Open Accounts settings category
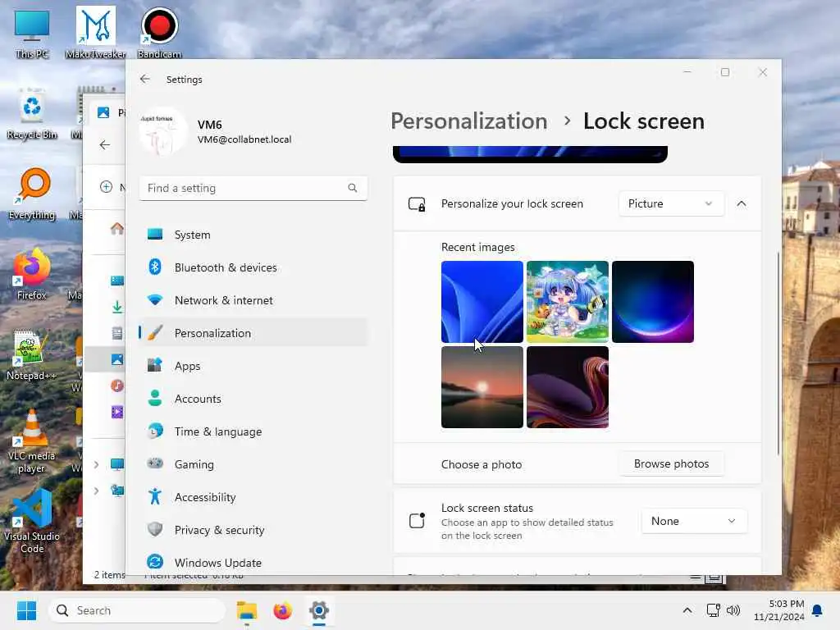This screenshot has height=630, width=840. click(x=253, y=399)
